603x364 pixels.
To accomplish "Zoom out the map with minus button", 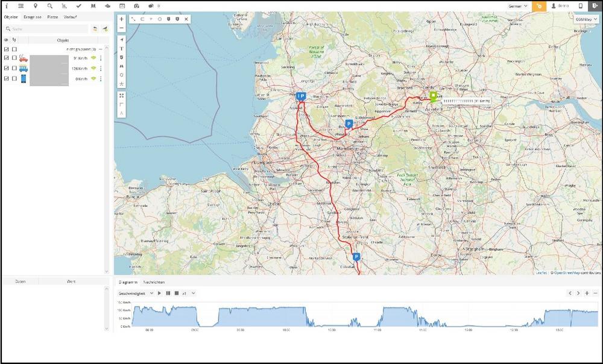I will pyautogui.click(x=122, y=28).
